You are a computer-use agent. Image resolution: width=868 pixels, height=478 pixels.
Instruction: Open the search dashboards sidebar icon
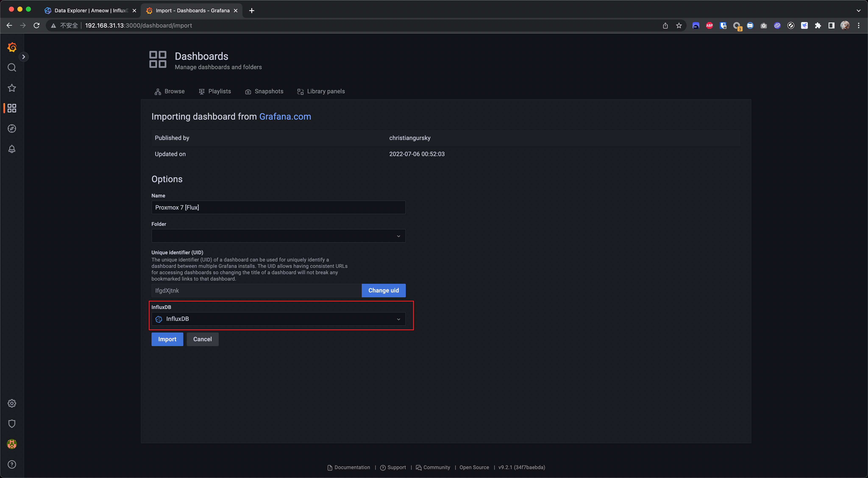coord(12,67)
